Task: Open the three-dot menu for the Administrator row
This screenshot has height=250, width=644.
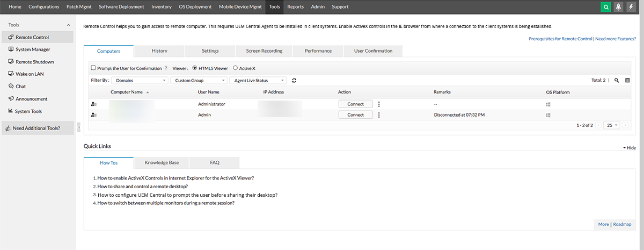Action: click(379, 104)
